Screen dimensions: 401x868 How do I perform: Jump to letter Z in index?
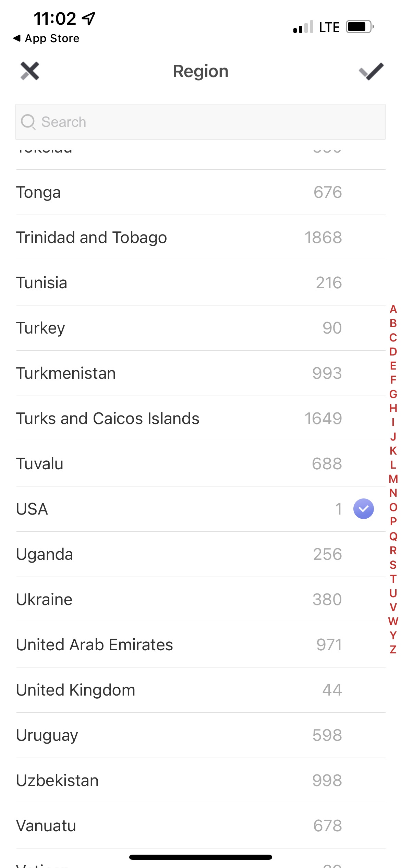pyautogui.click(x=393, y=649)
